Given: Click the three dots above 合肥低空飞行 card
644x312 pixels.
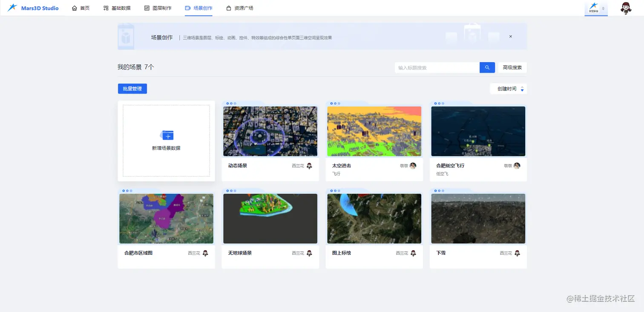Looking at the screenshot, I should coord(439,103).
